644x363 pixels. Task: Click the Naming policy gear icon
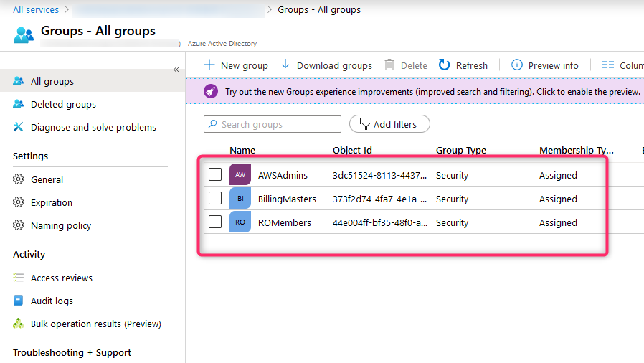[18, 225]
